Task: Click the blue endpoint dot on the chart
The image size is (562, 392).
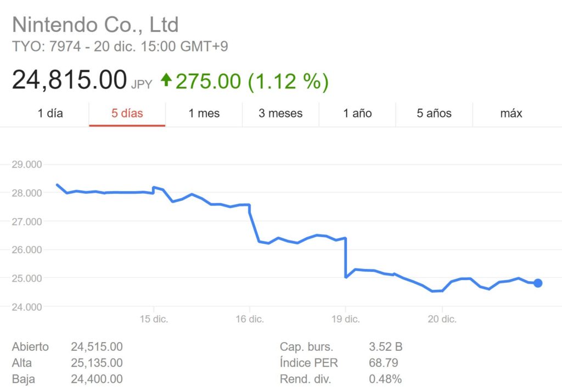Action: click(538, 283)
